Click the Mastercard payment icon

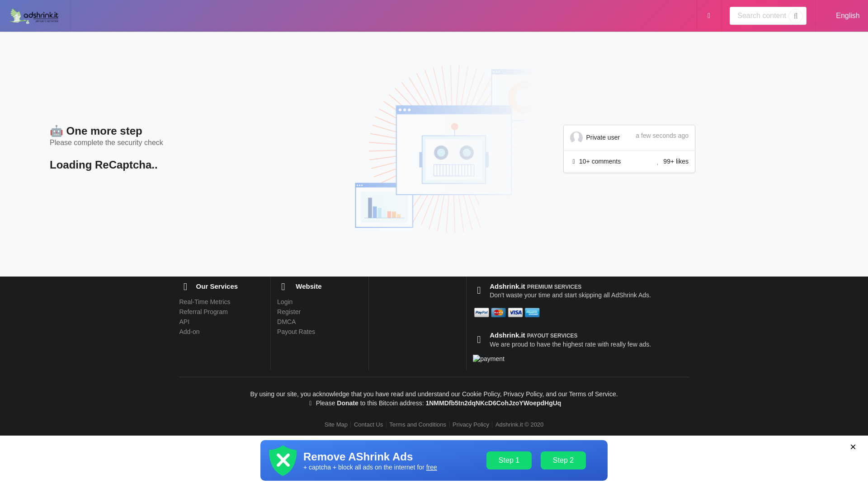498,313
